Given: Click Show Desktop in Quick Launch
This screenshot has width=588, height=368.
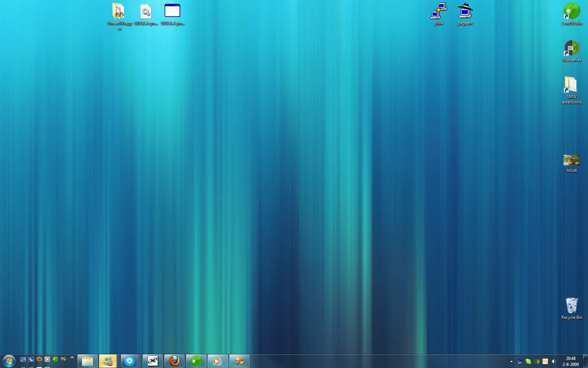Looking at the screenshot, I should pos(23,359).
